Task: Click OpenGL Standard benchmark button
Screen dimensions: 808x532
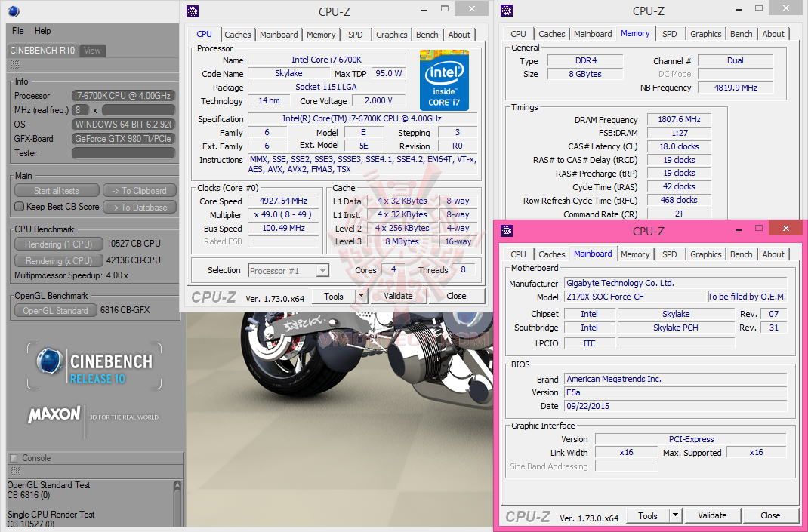Action: [x=56, y=311]
